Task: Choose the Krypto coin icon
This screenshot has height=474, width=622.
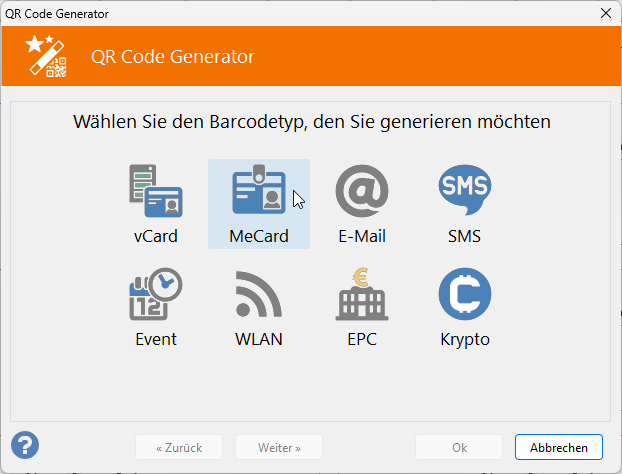Action: click(x=465, y=294)
